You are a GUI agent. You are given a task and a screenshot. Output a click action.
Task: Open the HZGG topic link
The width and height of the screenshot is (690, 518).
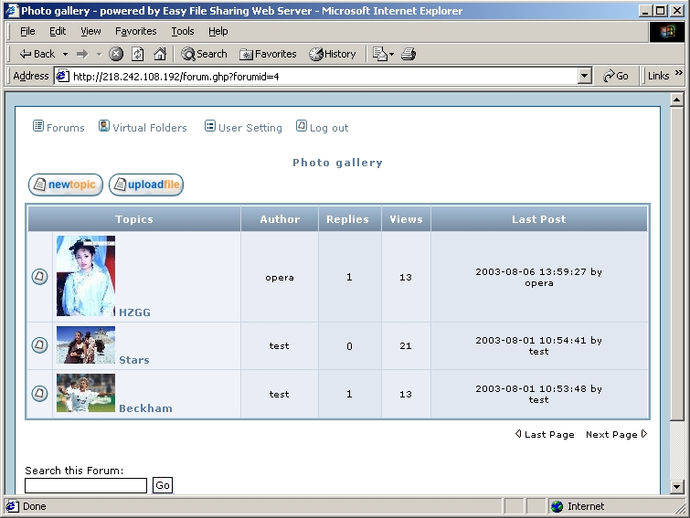[x=135, y=312]
